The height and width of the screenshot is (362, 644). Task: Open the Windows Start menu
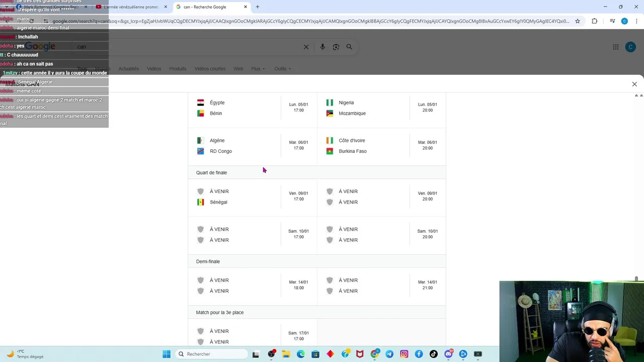pyautogui.click(x=167, y=354)
